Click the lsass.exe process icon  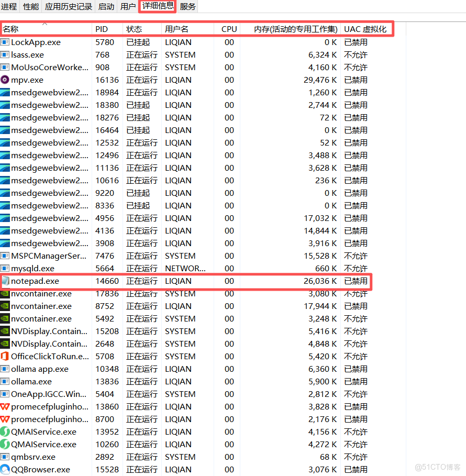tap(5, 54)
